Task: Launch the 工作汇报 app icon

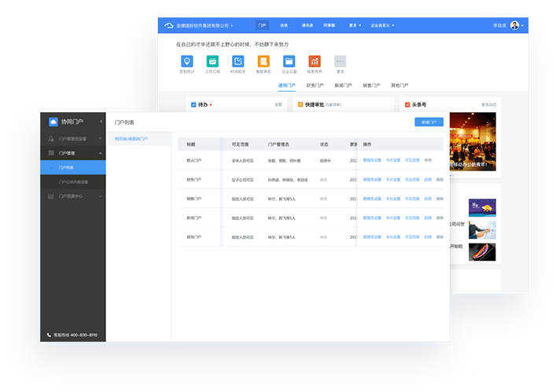Action: (212, 61)
